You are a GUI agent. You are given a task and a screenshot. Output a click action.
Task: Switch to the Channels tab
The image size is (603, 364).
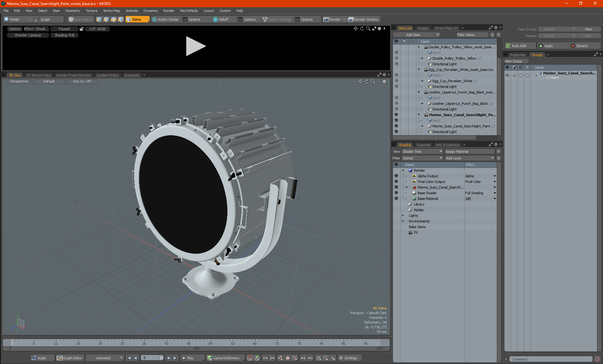pyautogui.click(x=423, y=145)
